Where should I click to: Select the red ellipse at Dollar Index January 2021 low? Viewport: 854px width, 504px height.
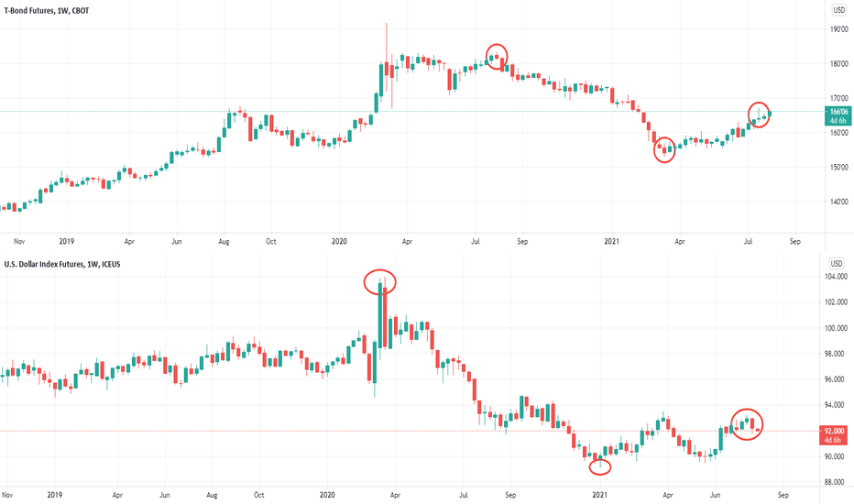coord(600,467)
